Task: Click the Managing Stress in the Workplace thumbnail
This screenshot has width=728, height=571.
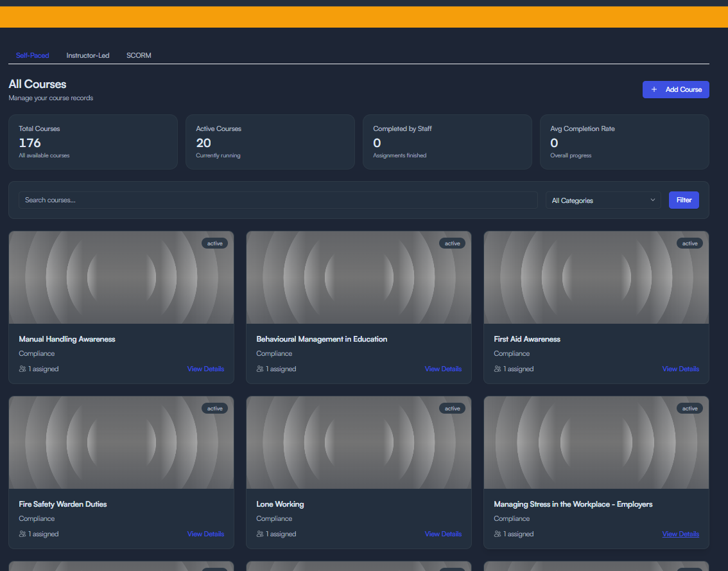Action: tap(596, 443)
